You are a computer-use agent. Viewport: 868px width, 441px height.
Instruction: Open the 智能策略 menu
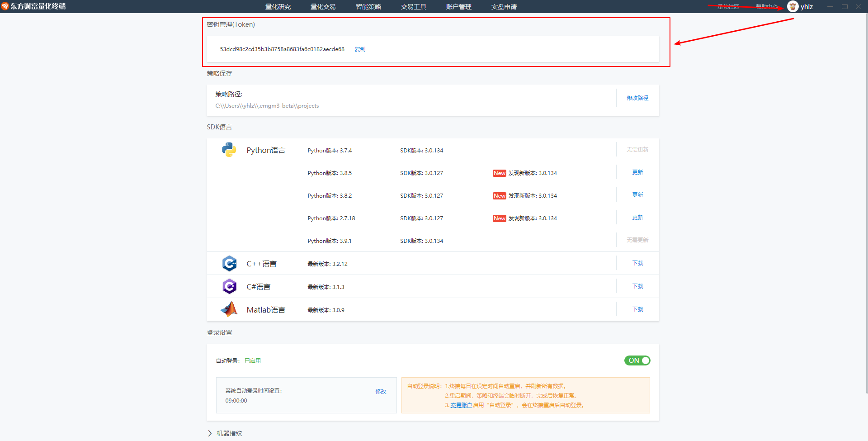tap(368, 7)
